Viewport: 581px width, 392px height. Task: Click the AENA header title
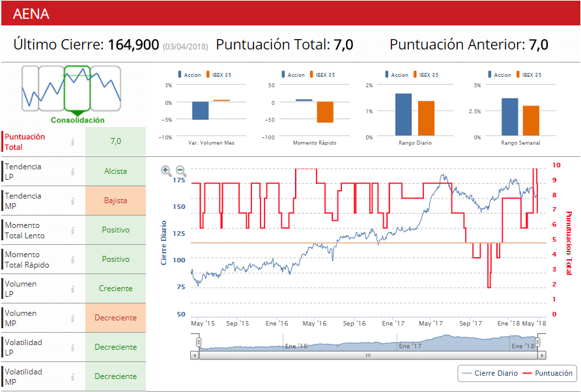pyautogui.click(x=31, y=14)
